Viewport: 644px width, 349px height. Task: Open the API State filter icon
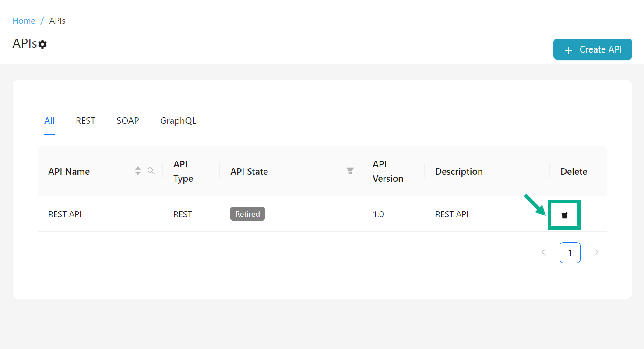click(350, 171)
